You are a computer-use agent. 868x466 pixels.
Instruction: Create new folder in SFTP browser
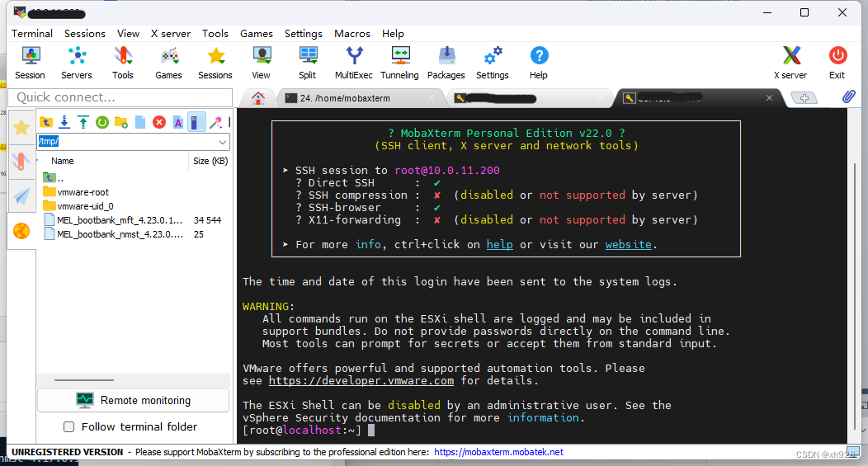(121, 122)
